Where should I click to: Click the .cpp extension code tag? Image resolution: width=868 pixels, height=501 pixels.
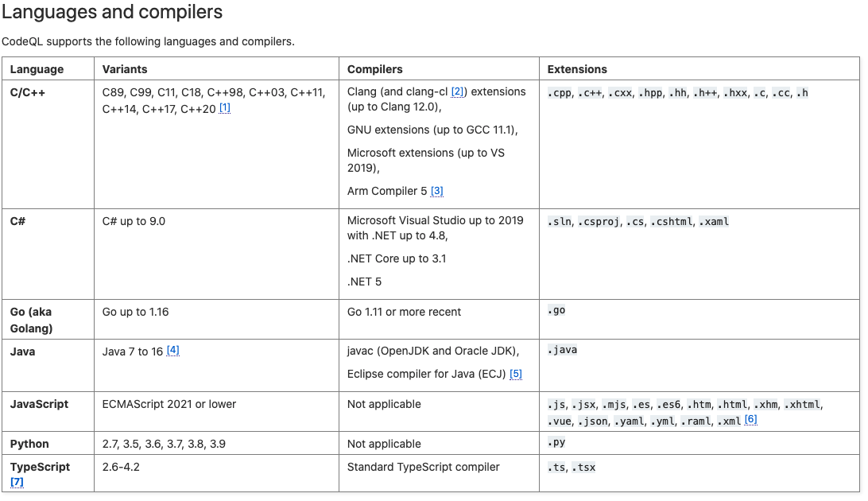(560, 92)
